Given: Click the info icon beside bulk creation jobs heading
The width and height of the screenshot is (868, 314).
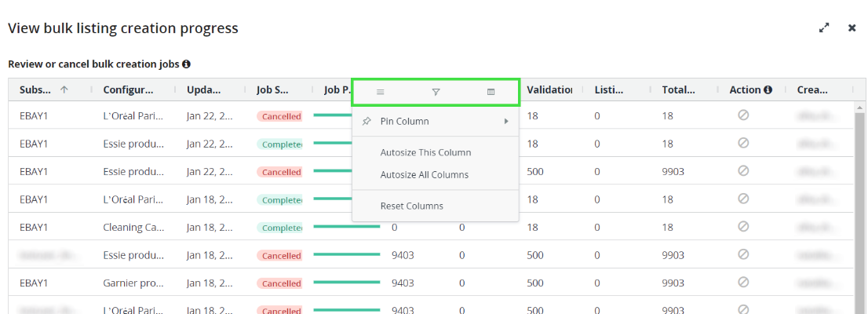Looking at the screenshot, I should click(x=187, y=64).
